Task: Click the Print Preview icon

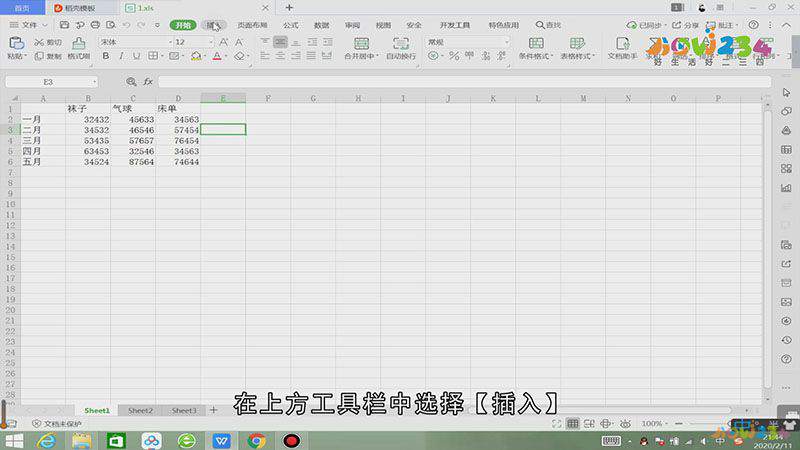Action: (110, 24)
